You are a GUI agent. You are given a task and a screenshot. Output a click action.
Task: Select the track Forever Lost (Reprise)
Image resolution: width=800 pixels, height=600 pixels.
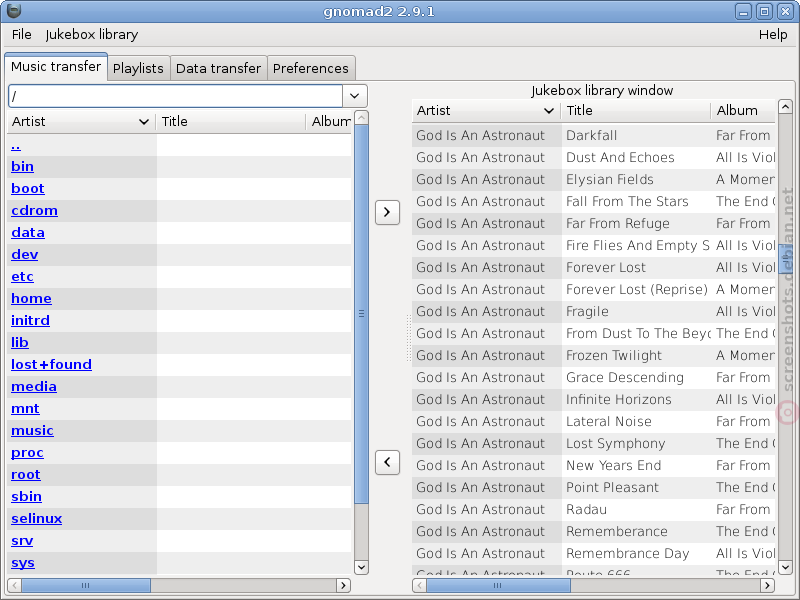(593, 289)
